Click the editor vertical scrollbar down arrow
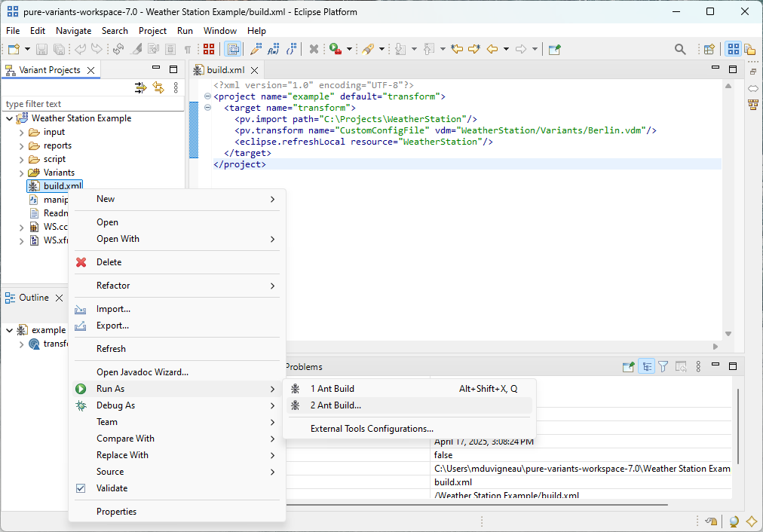 [x=728, y=334]
